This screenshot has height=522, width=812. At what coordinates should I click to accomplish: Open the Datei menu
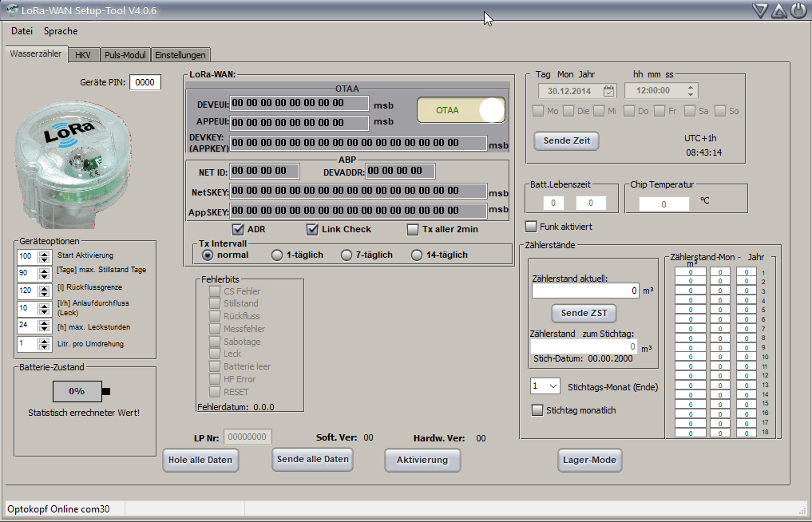(x=22, y=31)
